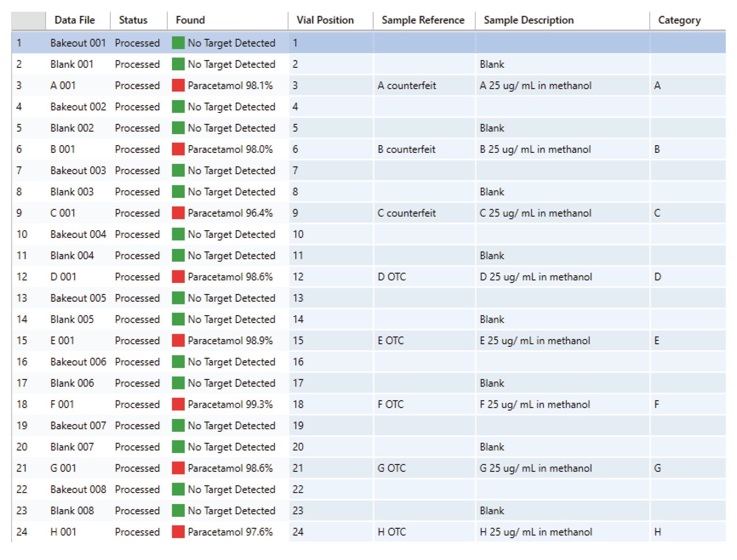Image resolution: width=737 pixels, height=560 pixels.
Task: Click the red status square for A 001
Action: pyautogui.click(x=178, y=85)
